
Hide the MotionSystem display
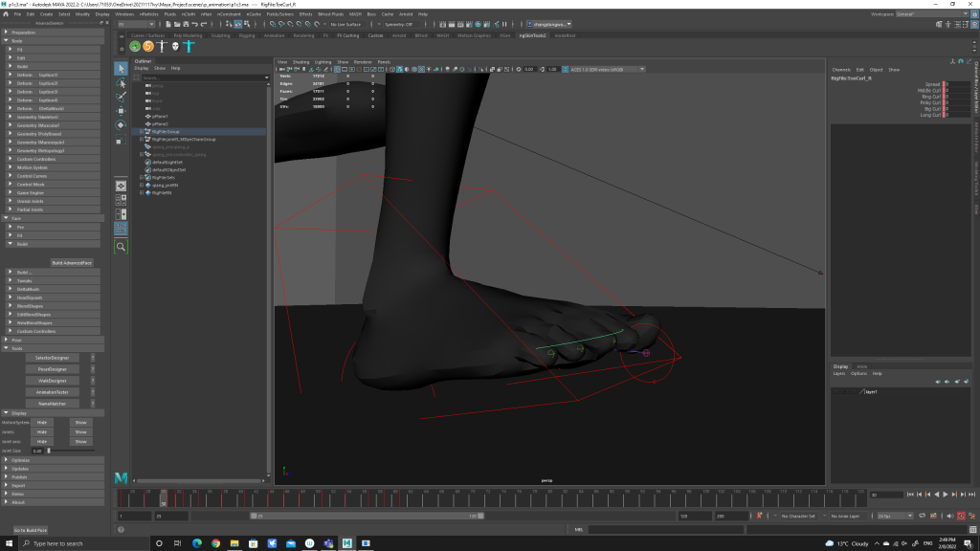point(42,422)
